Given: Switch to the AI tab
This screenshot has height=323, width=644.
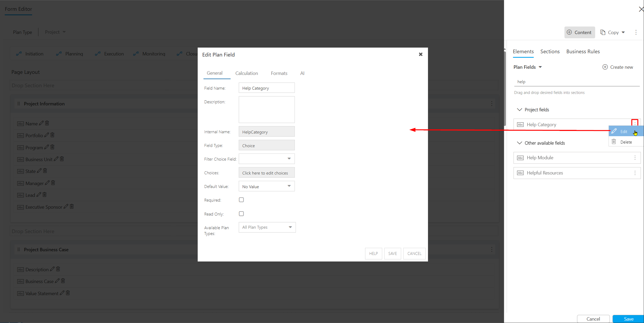Looking at the screenshot, I should pos(302,73).
